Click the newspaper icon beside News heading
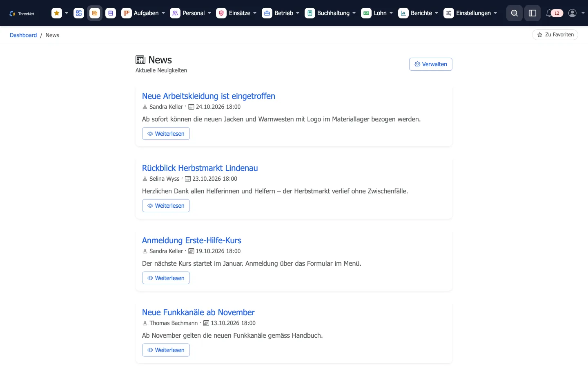This screenshot has width=588, height=368. 140,60
